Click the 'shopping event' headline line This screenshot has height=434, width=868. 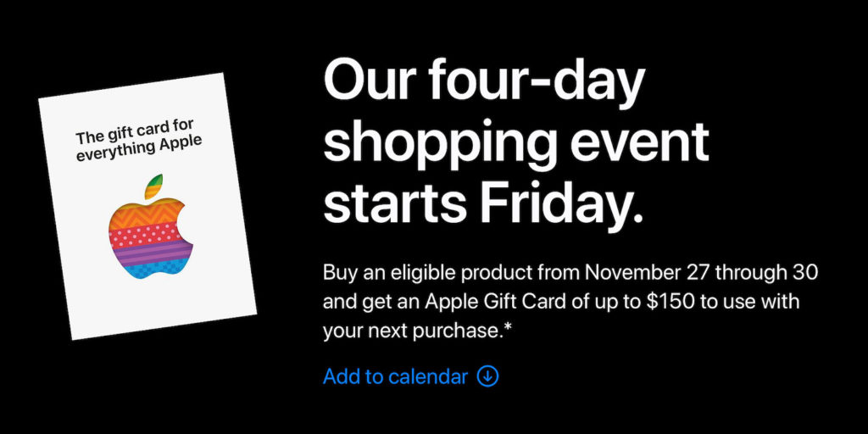click(516, 142)
